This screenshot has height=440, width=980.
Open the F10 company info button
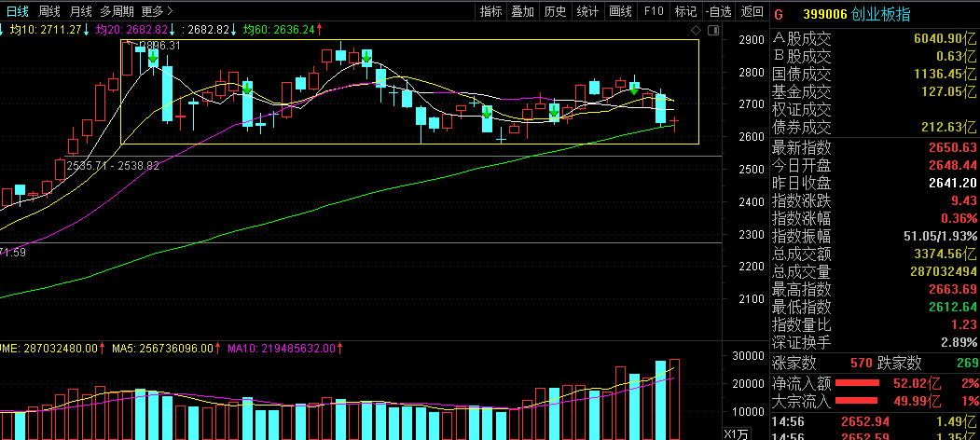click(653, 11)
